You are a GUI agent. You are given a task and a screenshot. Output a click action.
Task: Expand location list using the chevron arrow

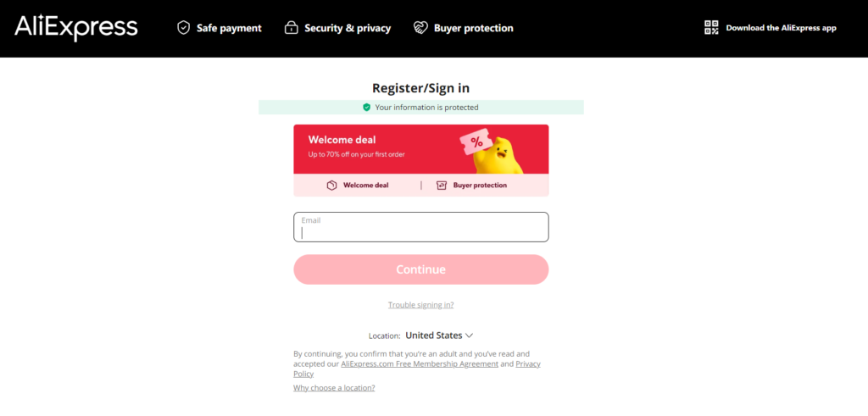click(x=469, y=336)
